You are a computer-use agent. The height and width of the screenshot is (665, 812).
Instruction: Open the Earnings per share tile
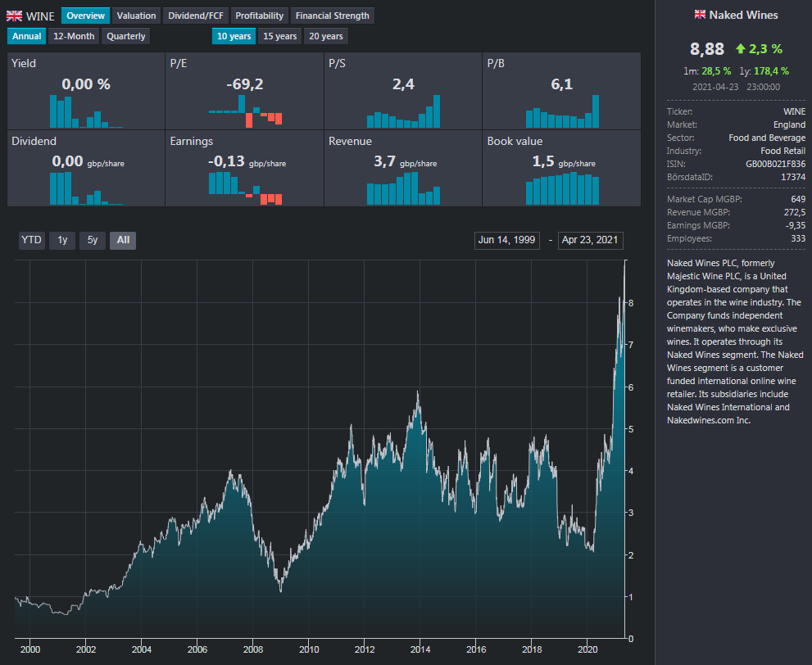tap(244, 168)
